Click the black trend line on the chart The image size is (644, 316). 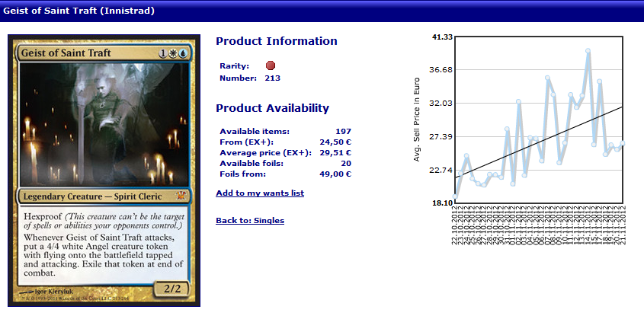point(539,142)
